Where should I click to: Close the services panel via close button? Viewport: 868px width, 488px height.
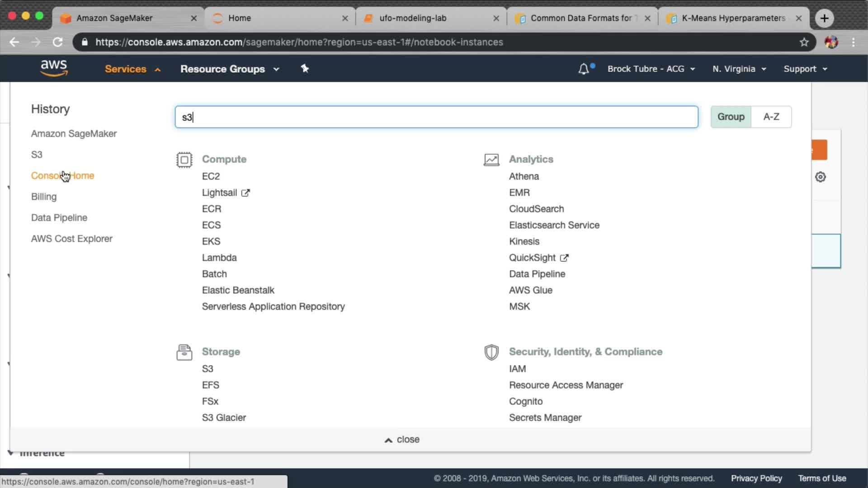tap(402, 440)
